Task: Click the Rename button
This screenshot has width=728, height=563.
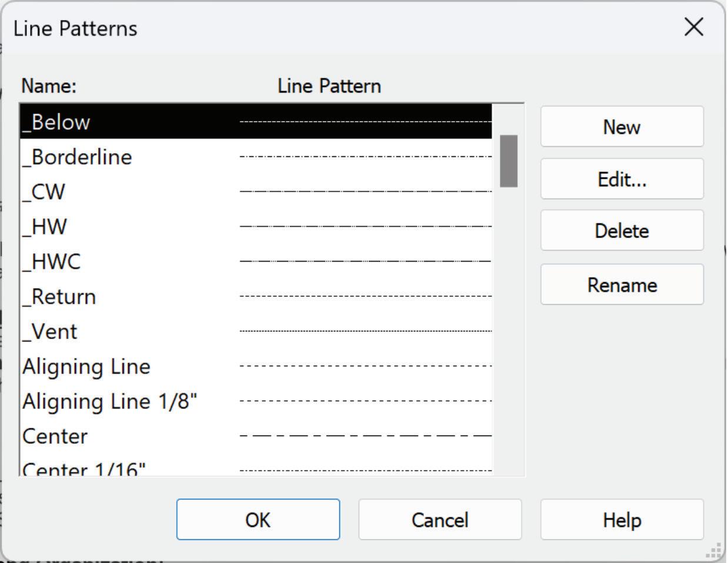Action: pyautogui.click(x=622, y=285)
